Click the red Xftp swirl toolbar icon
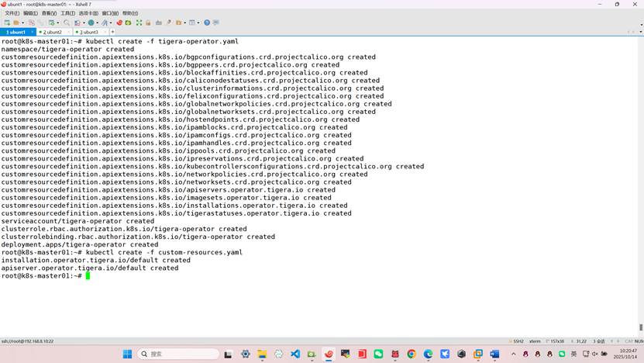Screen dimensions: 644x363 coord(119,22)
